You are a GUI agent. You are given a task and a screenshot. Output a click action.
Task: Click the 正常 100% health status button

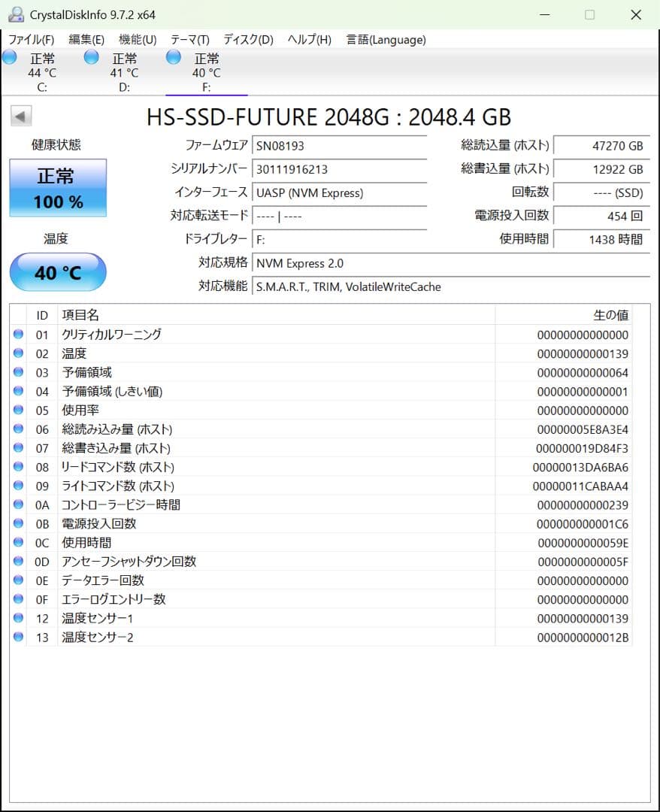(x=57, y=188)
